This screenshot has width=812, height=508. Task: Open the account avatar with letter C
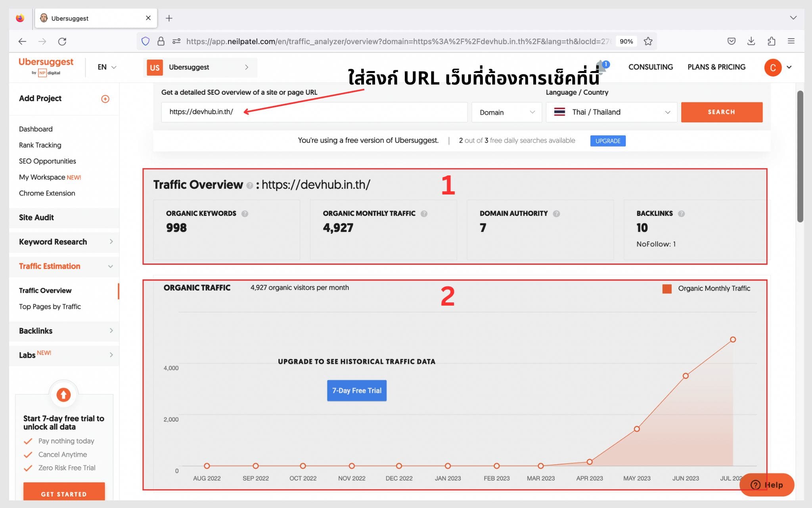pos(773,67)
